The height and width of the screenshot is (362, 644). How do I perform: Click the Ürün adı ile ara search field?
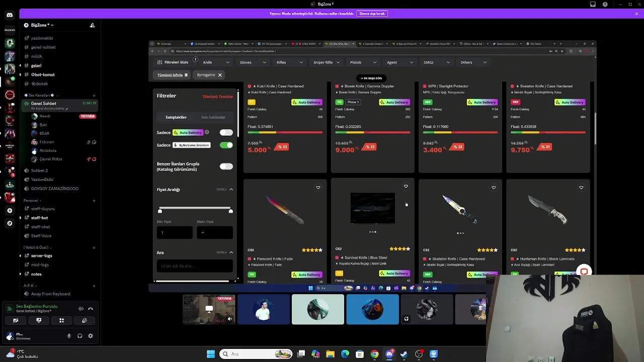click(195, 265)
